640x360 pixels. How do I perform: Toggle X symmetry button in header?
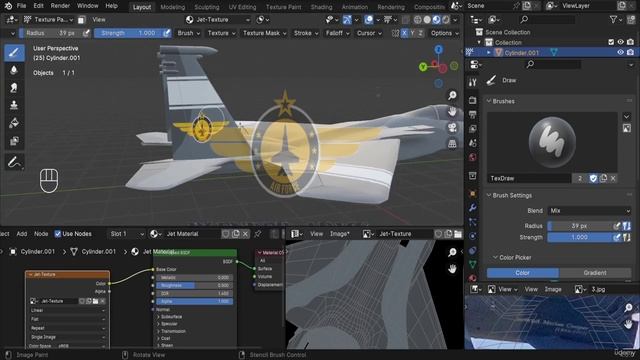point(404,33)
